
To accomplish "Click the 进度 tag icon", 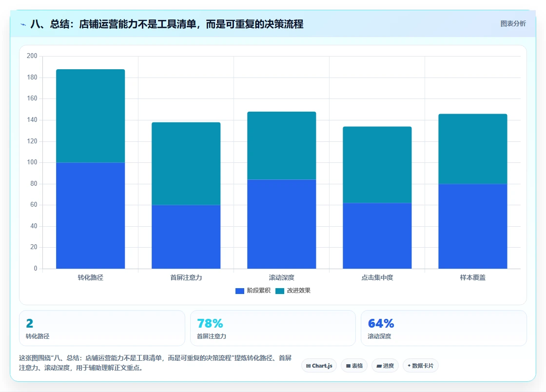I will coord(379,366).
